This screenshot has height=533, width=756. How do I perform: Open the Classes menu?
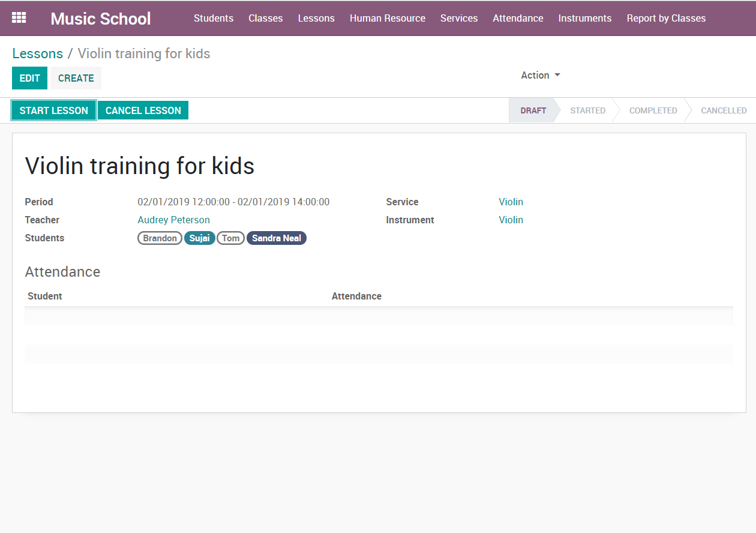point(265,18)
